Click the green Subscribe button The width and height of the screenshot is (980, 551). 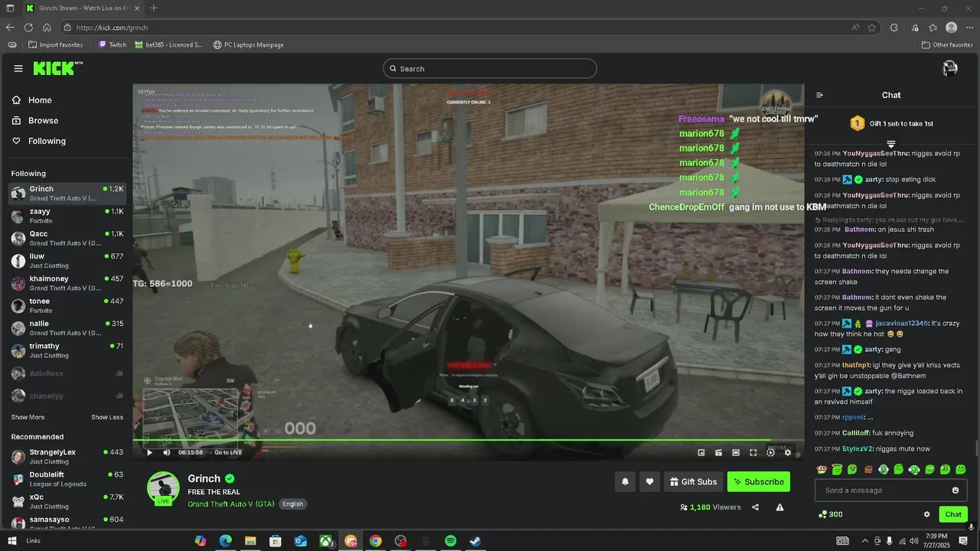click(759, 481)
